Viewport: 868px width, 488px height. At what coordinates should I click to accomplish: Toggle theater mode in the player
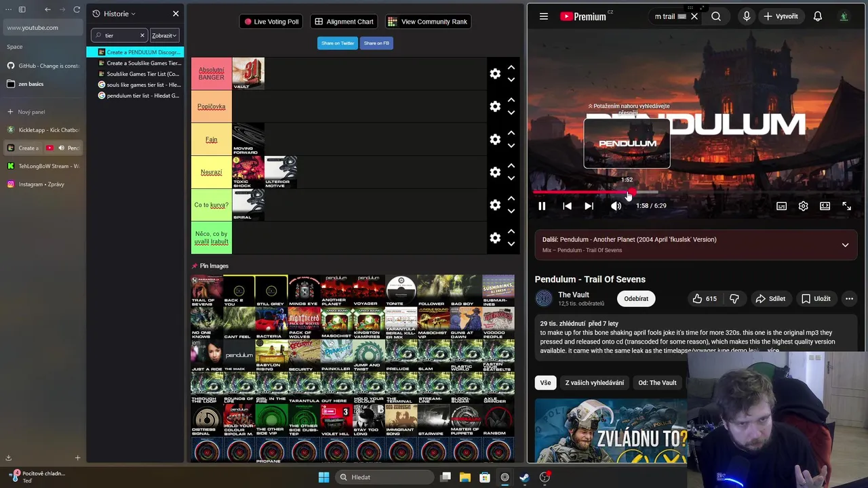[825, 206]
